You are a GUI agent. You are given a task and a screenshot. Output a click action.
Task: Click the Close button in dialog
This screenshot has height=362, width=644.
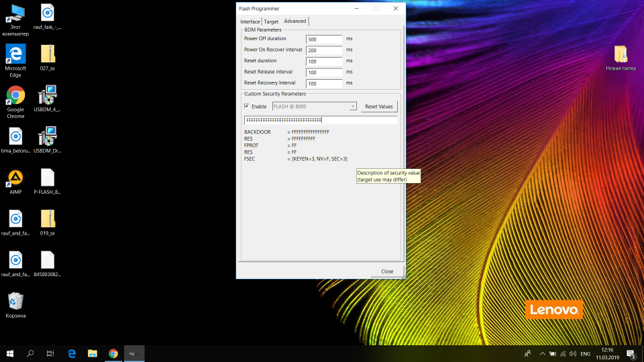tap(387, 271)
